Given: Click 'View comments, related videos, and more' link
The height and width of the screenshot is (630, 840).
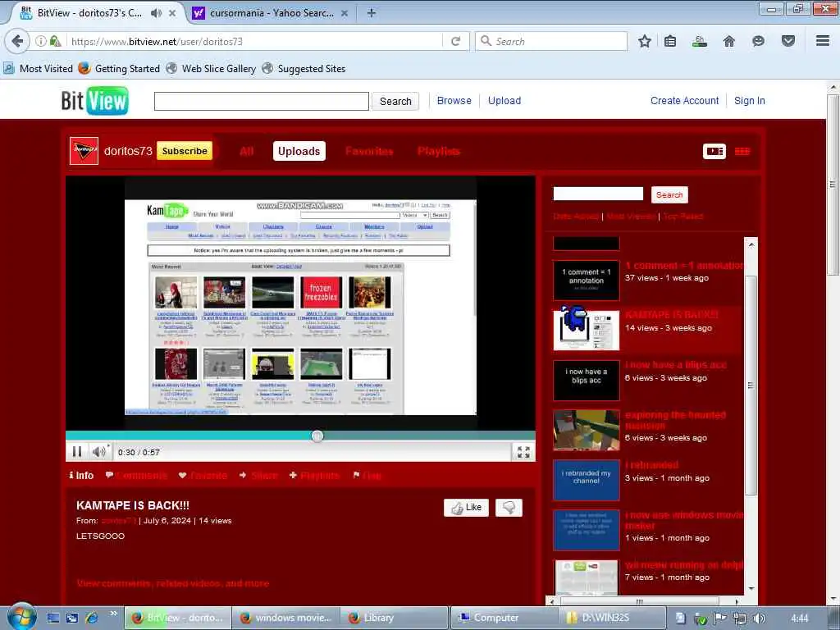Looking at the screenshot, I should pyautogui.click(x=173, y=583).
